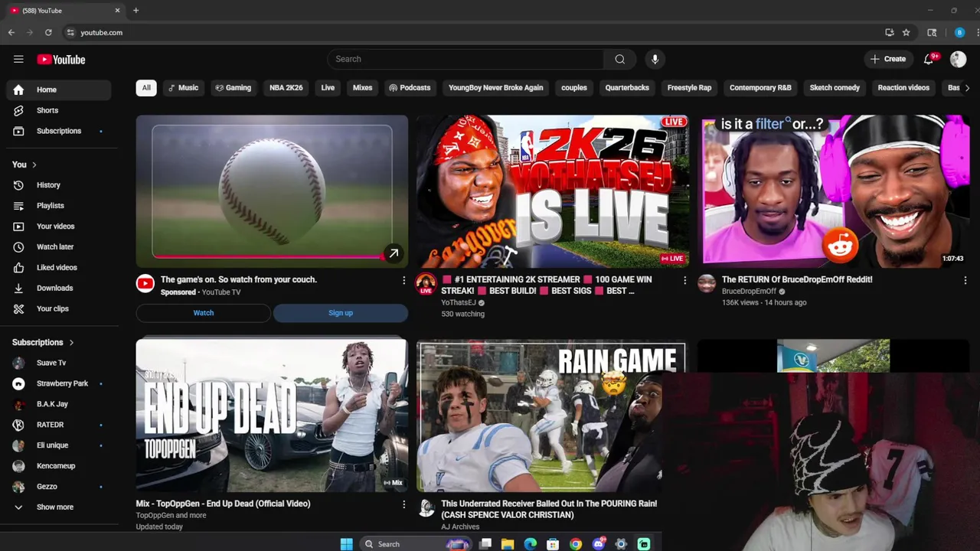The height and width of the screenshot is (551, 980).
Task: Open the Windows Start menu
Action: 346,544
